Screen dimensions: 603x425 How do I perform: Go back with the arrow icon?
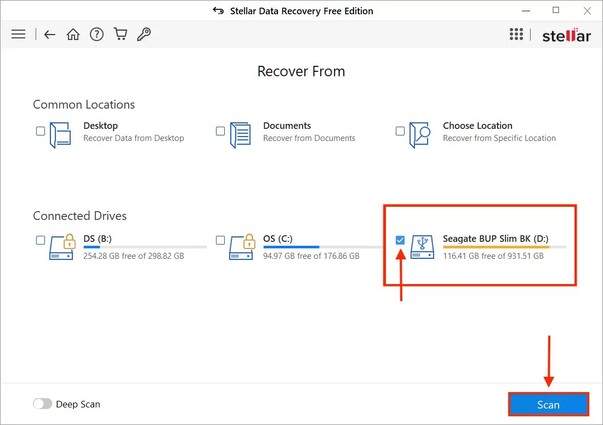(51, 34)
